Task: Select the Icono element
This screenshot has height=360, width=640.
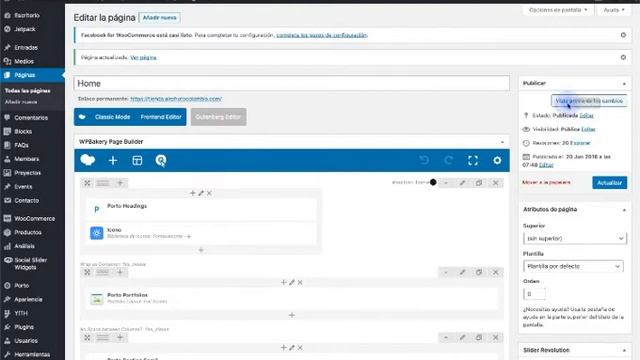Action: point(201,233)
